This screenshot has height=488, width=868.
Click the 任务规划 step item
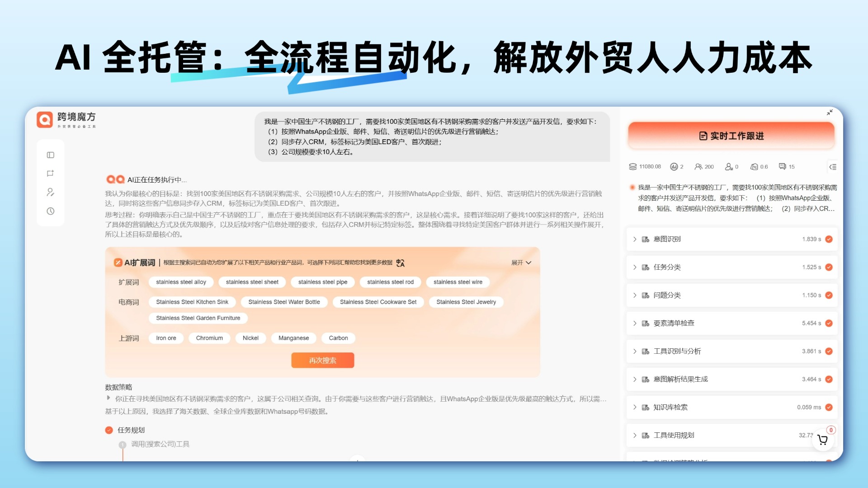pos(131,430)
